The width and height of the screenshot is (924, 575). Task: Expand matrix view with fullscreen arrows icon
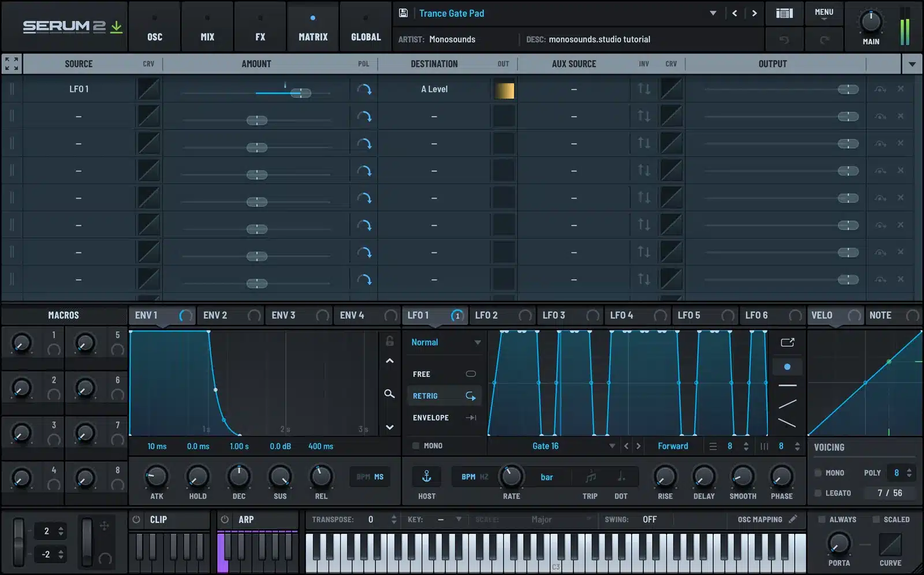pos(12,64)
